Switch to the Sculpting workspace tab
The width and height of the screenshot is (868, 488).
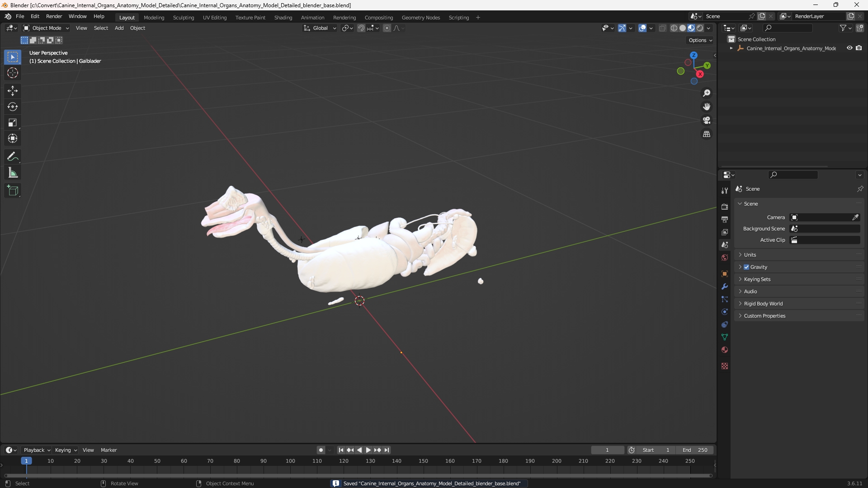pos(184,18)
